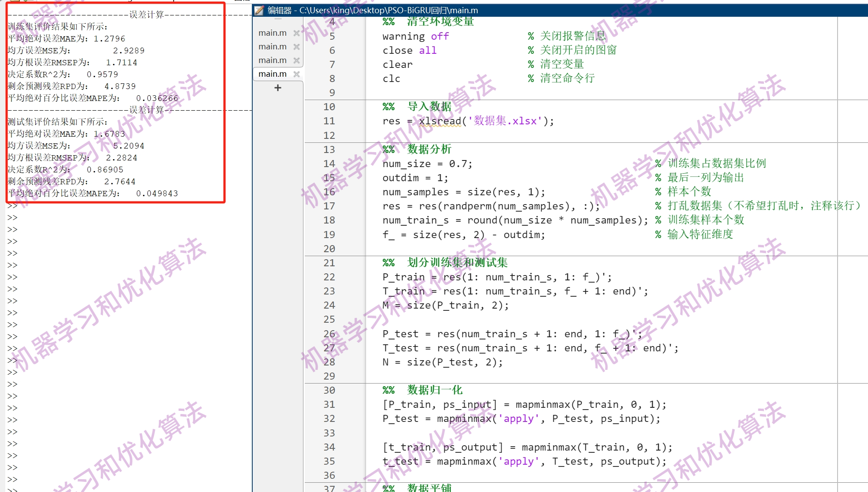Set breakpoint at line number 11

click(329, 121)
